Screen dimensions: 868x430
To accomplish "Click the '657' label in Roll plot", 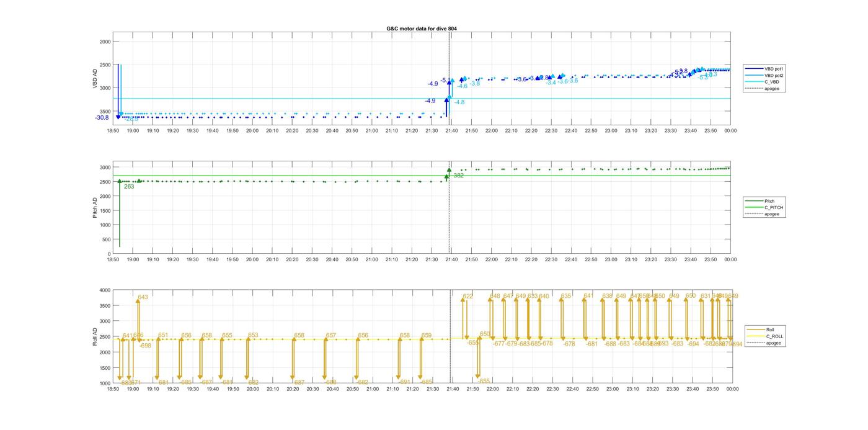I will pos(331,335).
